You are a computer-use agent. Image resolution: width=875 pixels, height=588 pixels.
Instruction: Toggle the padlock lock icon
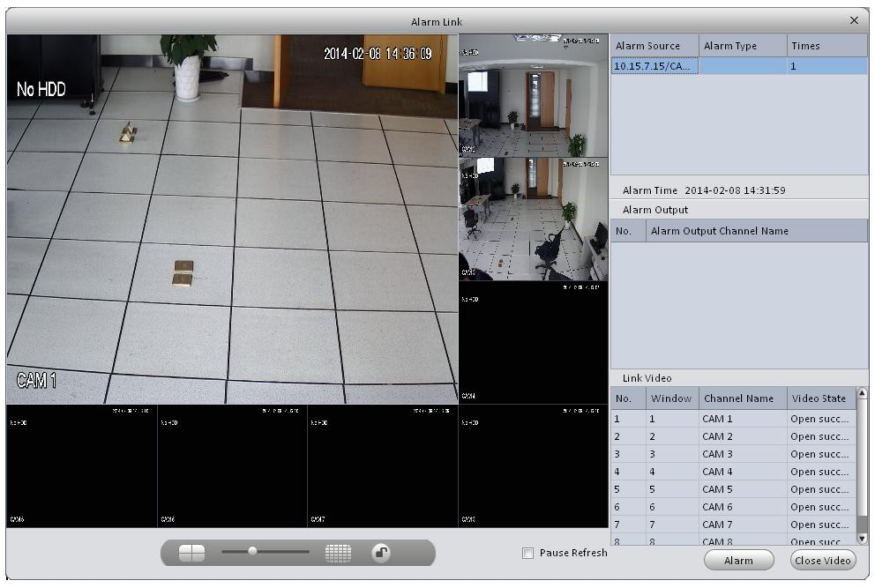[381, 553]
